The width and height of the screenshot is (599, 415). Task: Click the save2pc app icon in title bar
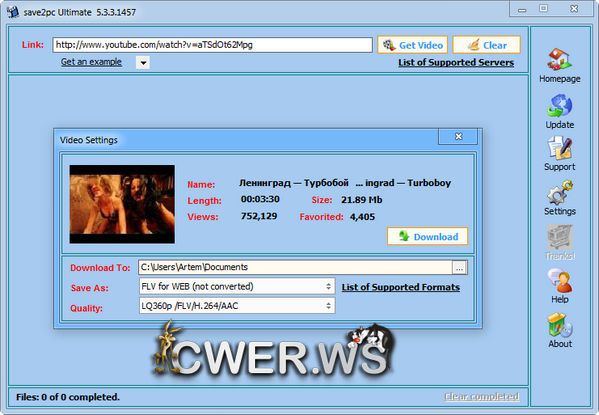coord(13,12)
